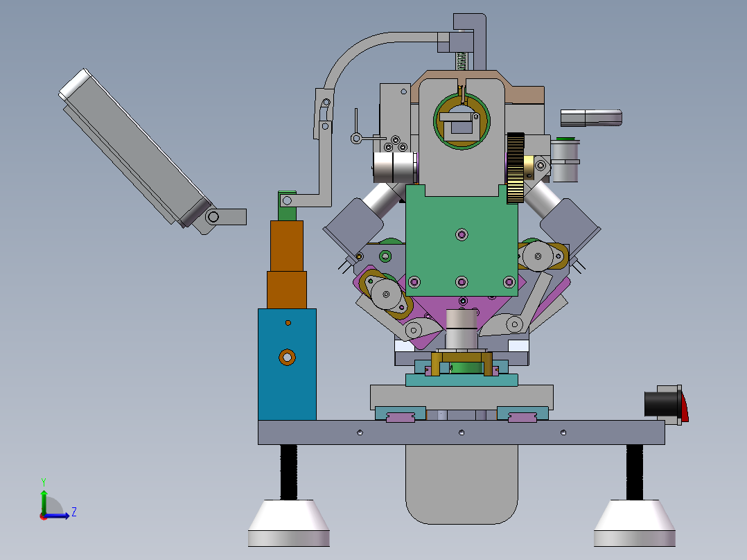This screenshot has height=560, width=747.
Task: Select the magenta triangular plate
Action: point(462,310)
